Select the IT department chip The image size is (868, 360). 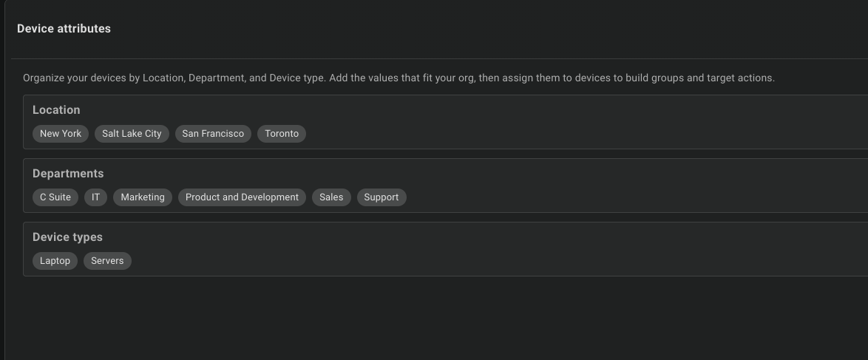coord(96,197)
